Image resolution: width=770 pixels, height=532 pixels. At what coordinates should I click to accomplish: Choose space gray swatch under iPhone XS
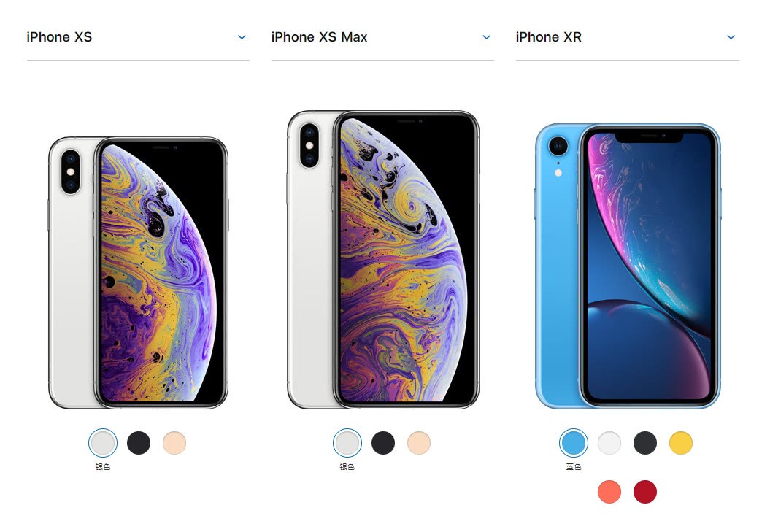(x=139, y=442)
